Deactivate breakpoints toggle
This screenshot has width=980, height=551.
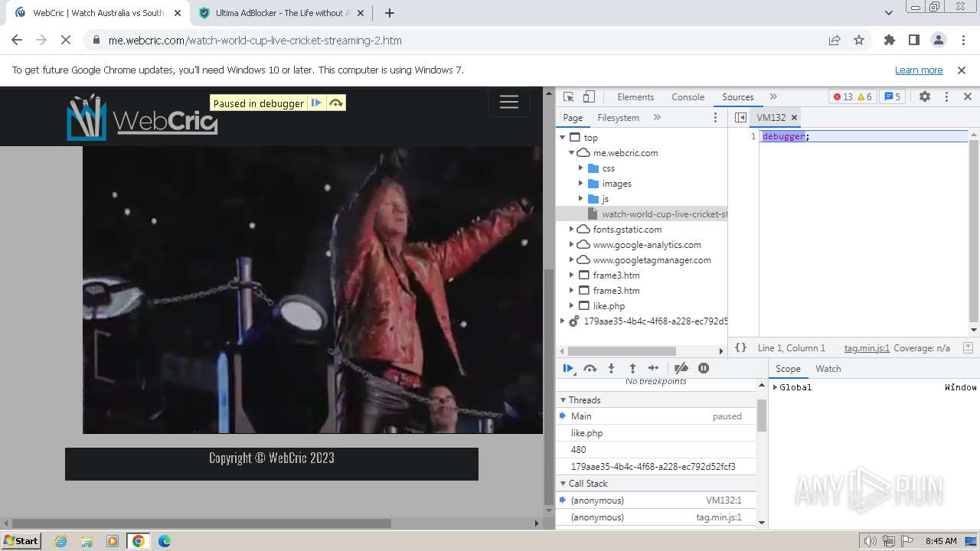click(x=681, y=368)
